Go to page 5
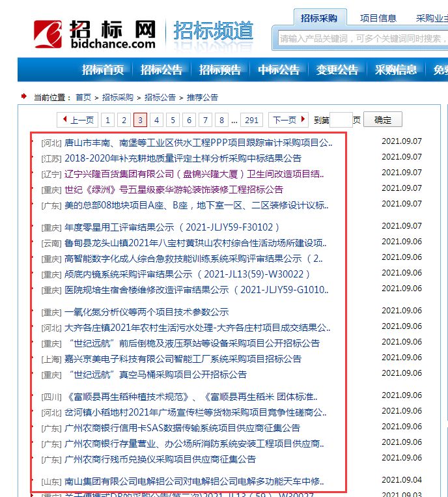This screenshot has height=497, width=448. [173, 120]
